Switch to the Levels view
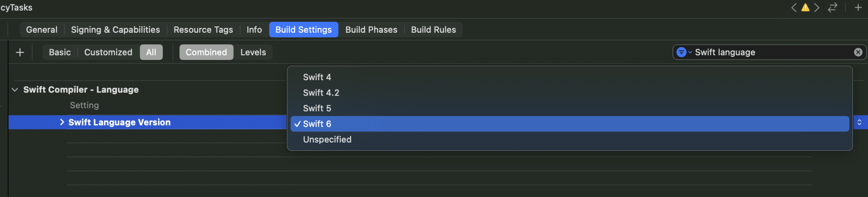This screenshot has width=868, height=197. click(x=253, y=52)
